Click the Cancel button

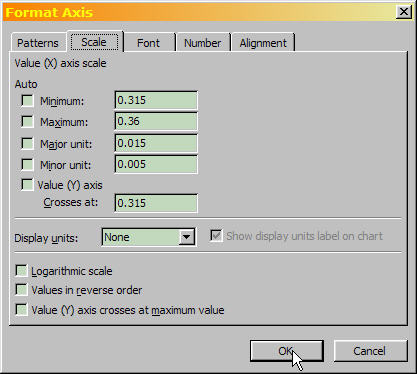pyautogui.click(x=370, y=351)
